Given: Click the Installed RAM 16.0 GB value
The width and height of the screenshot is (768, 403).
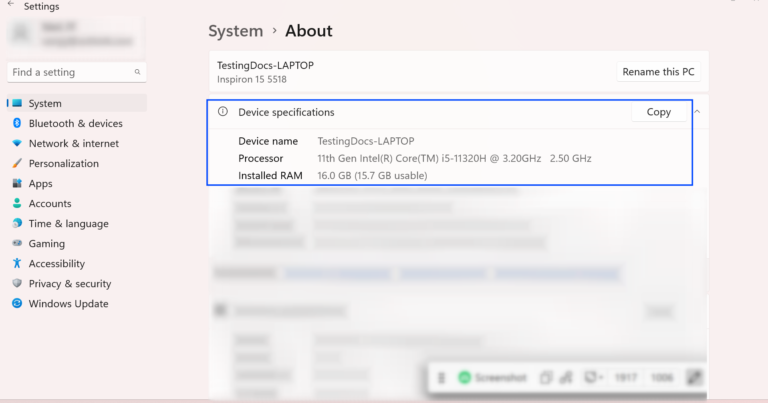Looking at the screenshot, I should click(x=372, y=175).
